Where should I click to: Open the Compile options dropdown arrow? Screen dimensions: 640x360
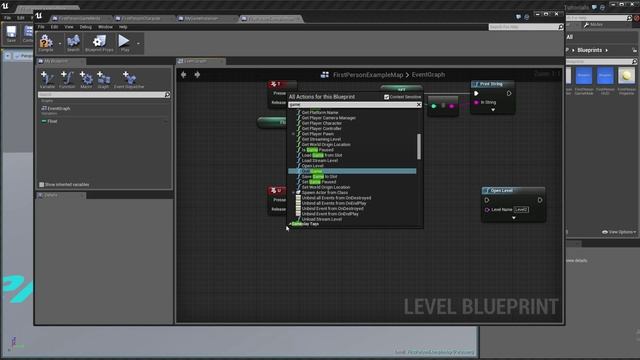(60, 43)
